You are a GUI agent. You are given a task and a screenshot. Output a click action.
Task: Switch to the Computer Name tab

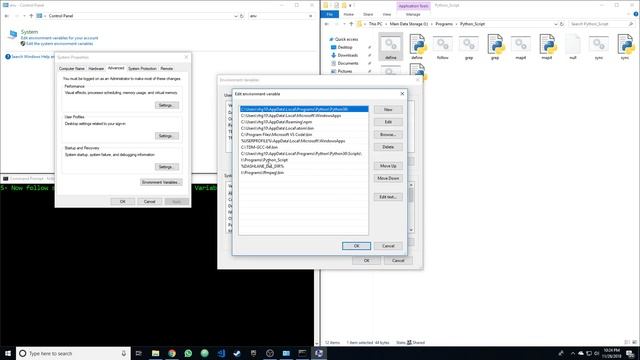pos(72,69)
